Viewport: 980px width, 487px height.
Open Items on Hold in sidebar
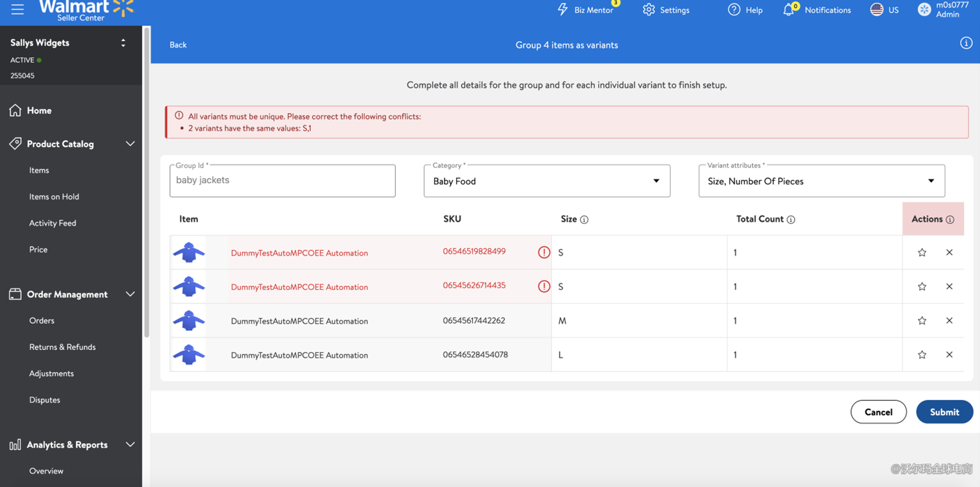(x=54, y=197)
